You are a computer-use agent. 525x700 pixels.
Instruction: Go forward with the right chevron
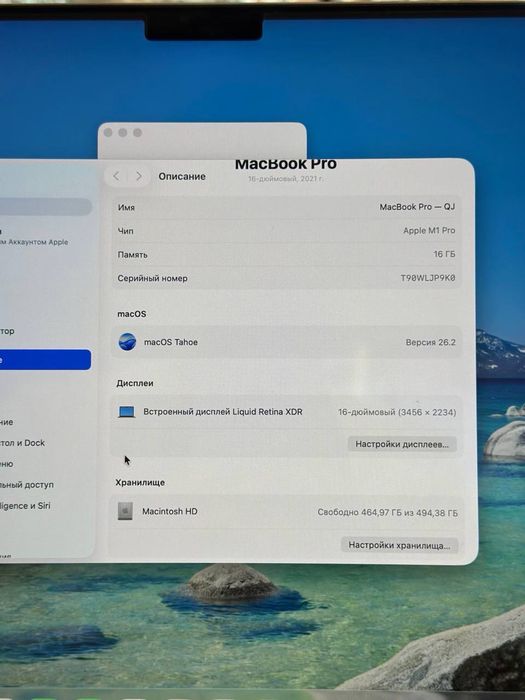coord(139,176)
